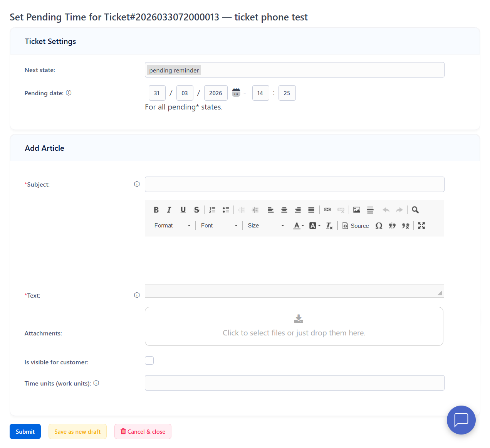This screenshot has width=490, height=448.
Task: Remove block quote
Action: [406, 226]
